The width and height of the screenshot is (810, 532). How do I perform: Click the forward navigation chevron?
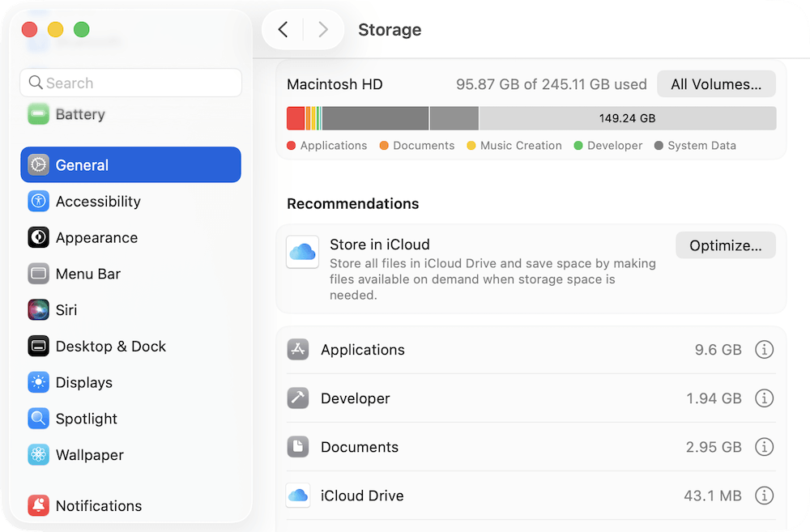click(323, 28)
